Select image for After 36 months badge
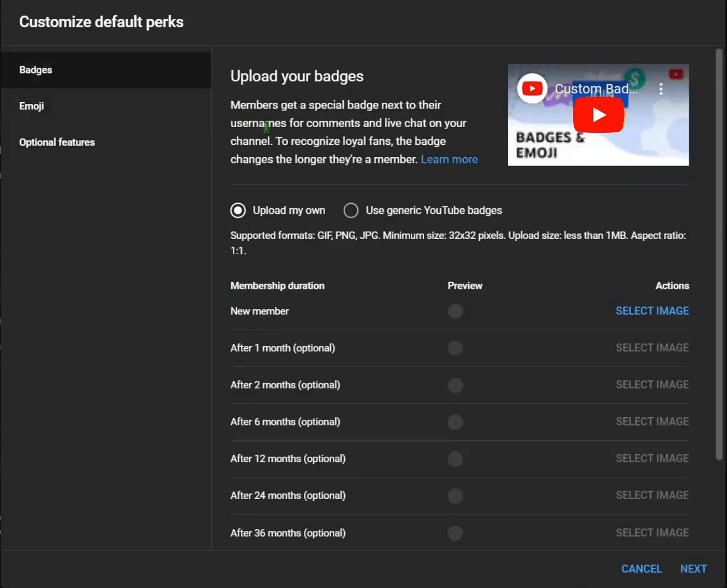Viewport: 727px width, 588px height. tap(652, 532)
